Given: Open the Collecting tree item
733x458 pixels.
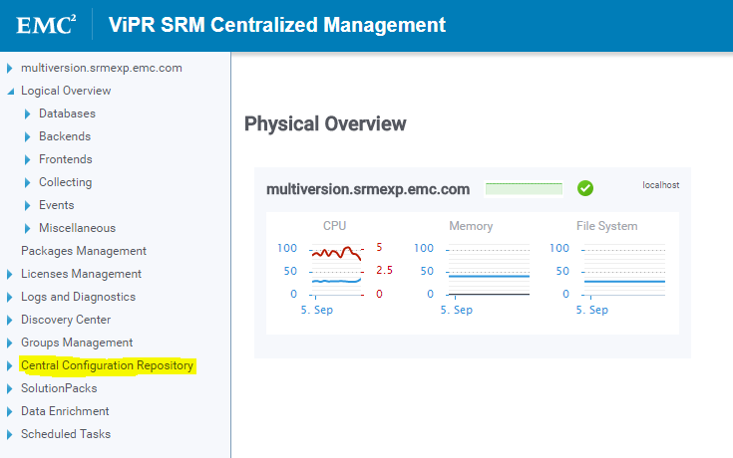Looking at the screenshot, I should pyautogui.click(x=65, y=182).
